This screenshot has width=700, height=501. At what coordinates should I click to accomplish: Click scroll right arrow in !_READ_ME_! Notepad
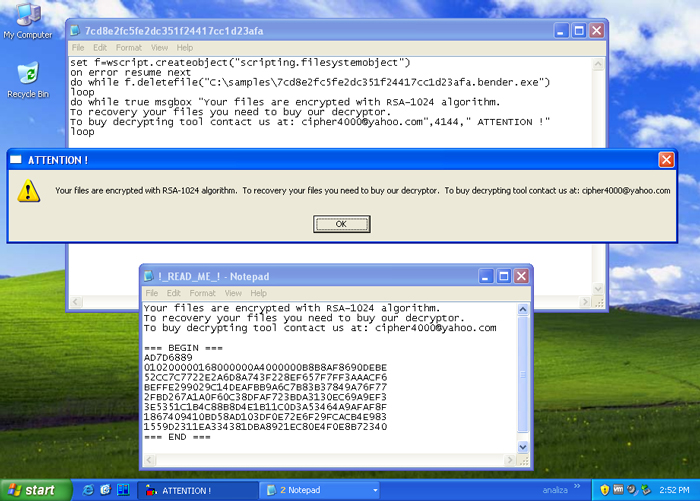point(510,460)
